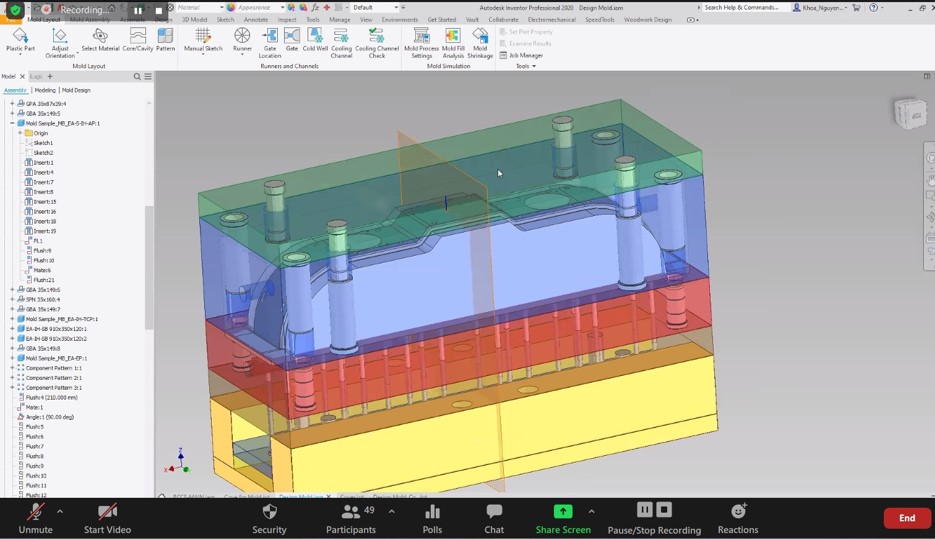The width and height of the screenshot is (935, 539).
Task: Expand Component Pattern 1:1
Action: (x=12, y=368)
